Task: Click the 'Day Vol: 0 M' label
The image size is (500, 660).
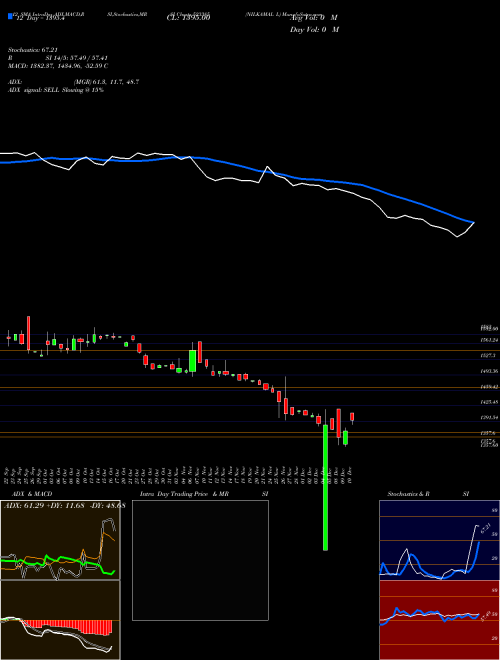Action: tap(314, 29)
